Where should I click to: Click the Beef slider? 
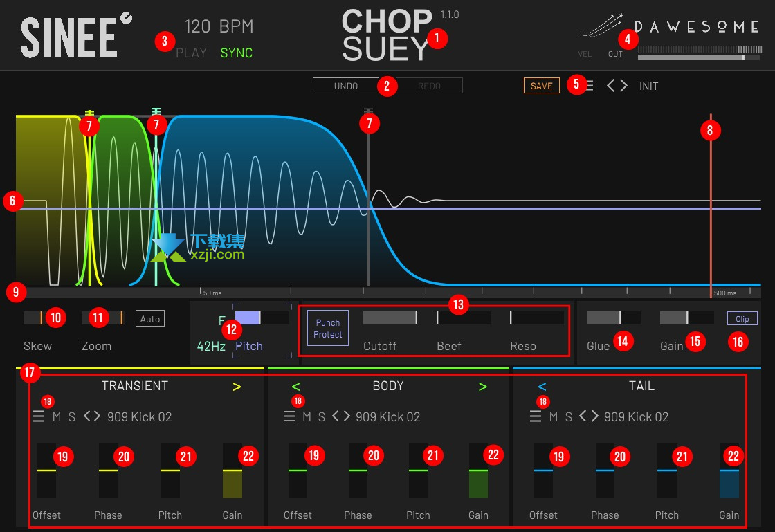(x=464, y=318)
